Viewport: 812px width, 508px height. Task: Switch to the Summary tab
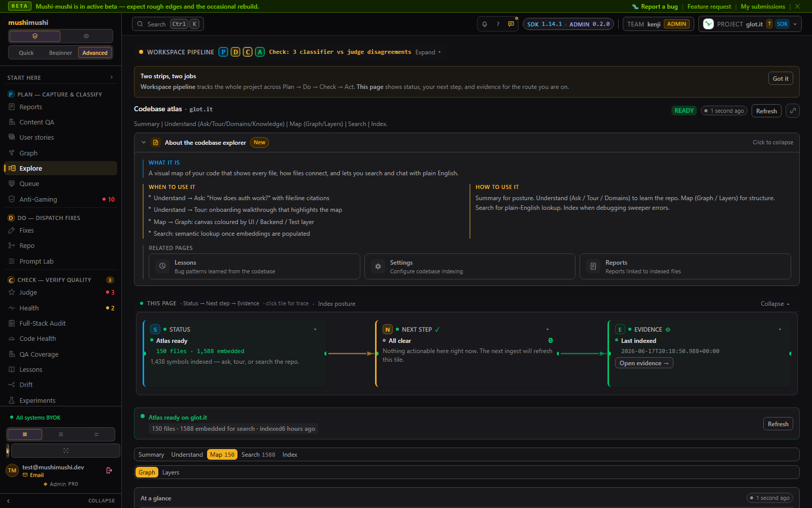pos(151,455)
